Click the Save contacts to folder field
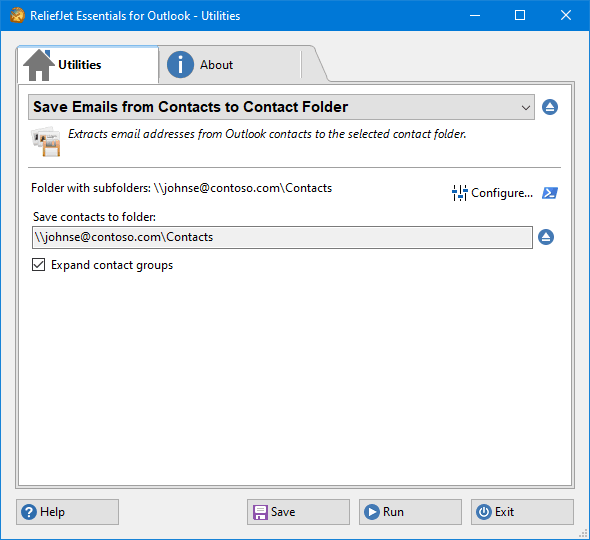 point(282,237)
